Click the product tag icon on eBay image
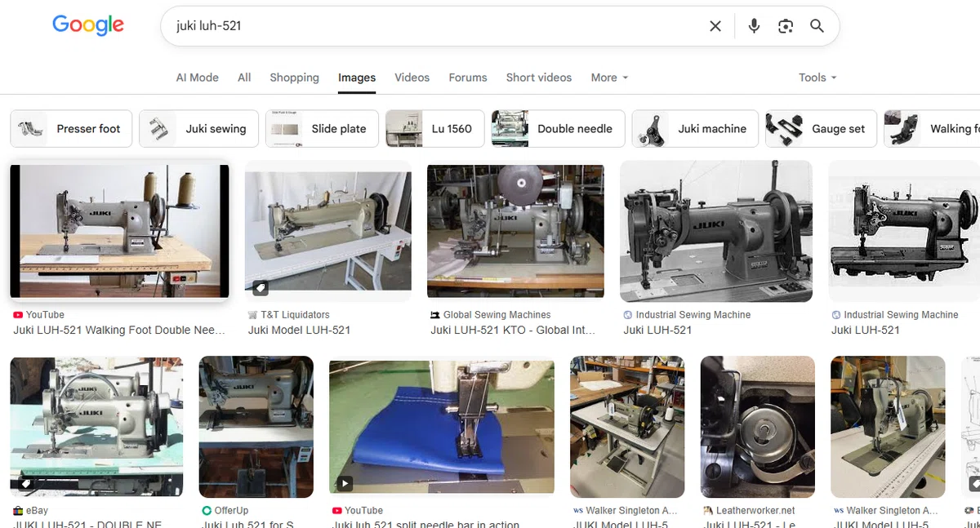This screenshot has height=528, width=980. pos(25,484)
